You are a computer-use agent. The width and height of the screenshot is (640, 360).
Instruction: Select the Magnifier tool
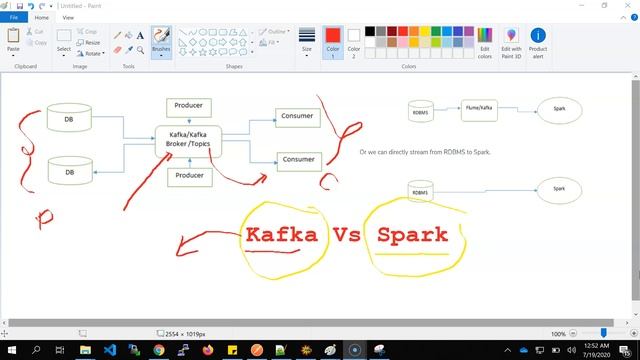[x=140, y=50]
